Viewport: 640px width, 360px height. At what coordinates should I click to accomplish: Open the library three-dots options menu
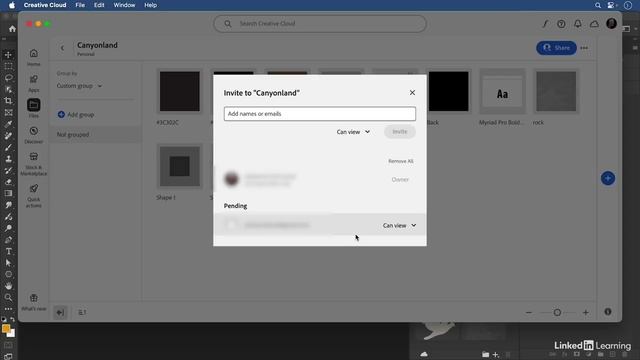tap(584, 48)
